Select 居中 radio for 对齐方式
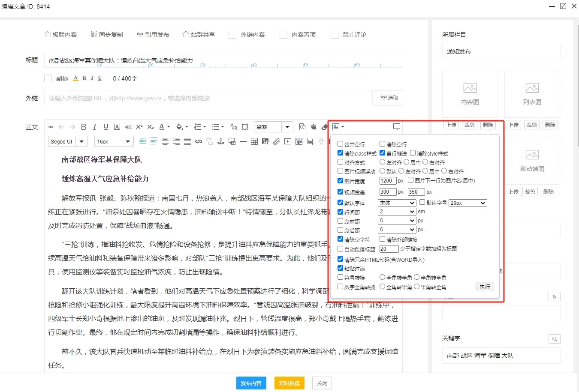The image size is (579, 392). pos(406,162)
